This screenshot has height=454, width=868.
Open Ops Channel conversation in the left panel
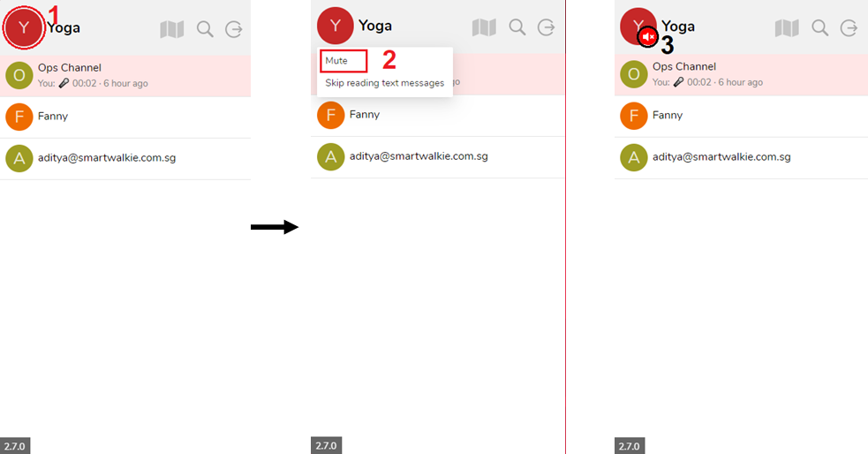point(125,76)
